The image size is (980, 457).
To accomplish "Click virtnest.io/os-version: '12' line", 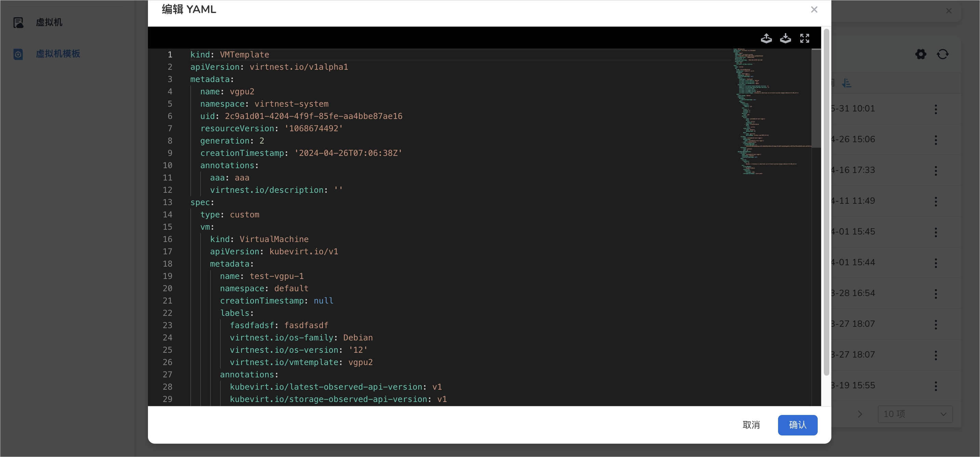I will [x=299, y=350].
